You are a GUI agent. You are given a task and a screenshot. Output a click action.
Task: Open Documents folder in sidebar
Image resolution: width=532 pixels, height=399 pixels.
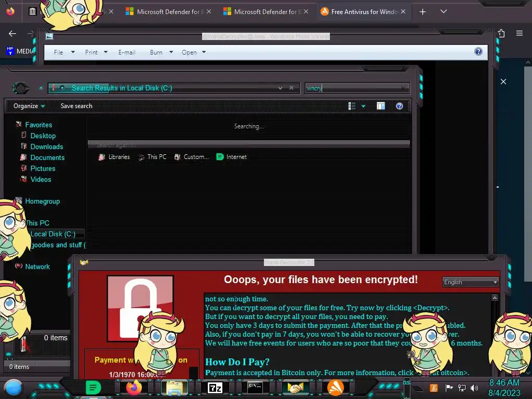point(43,157)
